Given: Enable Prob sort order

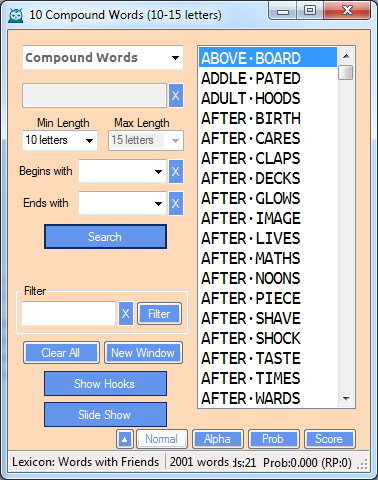Looking at the screenshot, I should click(273, 439).
